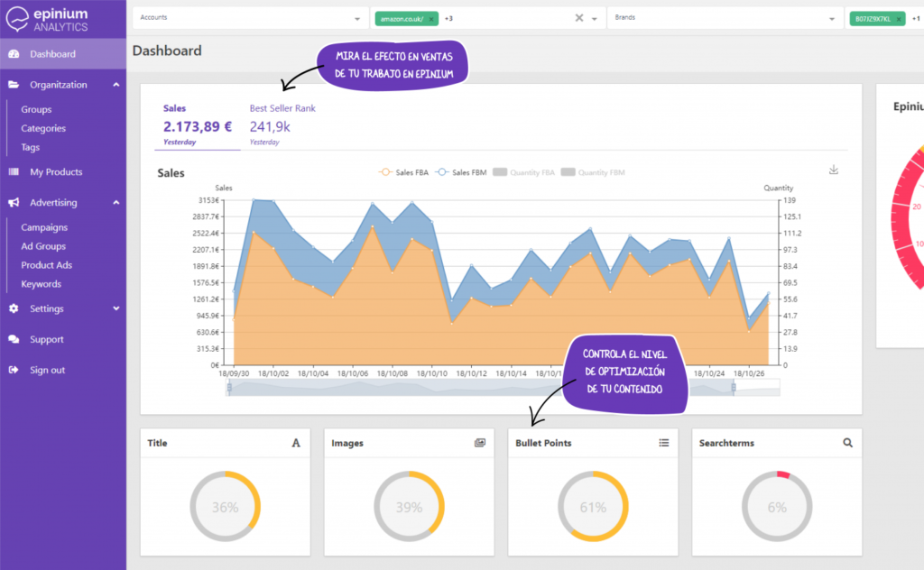Viewport: 924px width, 570px height.
Task: Collapse the Advertising menu chevron
Action: 116,203
